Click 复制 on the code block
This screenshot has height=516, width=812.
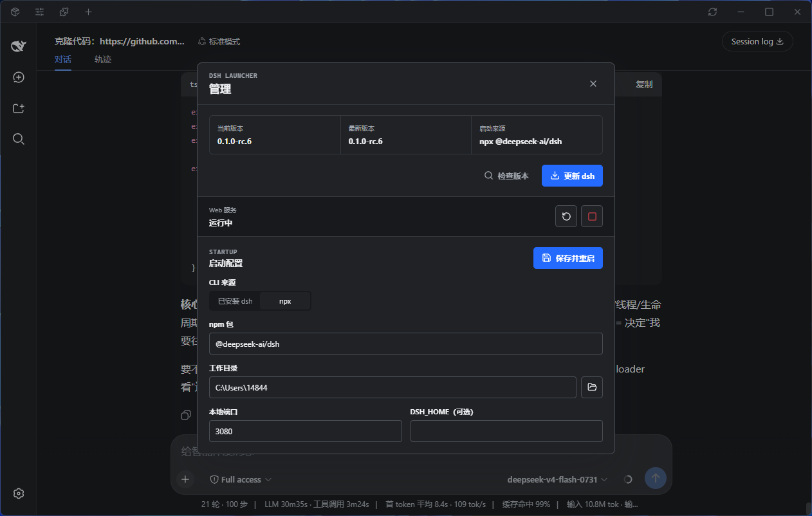(644, 84)
